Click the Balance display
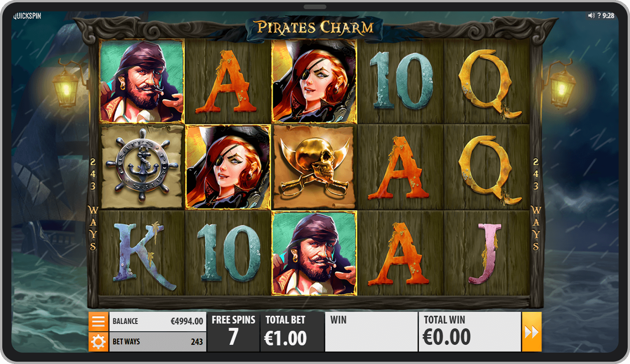This screenshot has width=630, height=364. (x=158, y=322)
